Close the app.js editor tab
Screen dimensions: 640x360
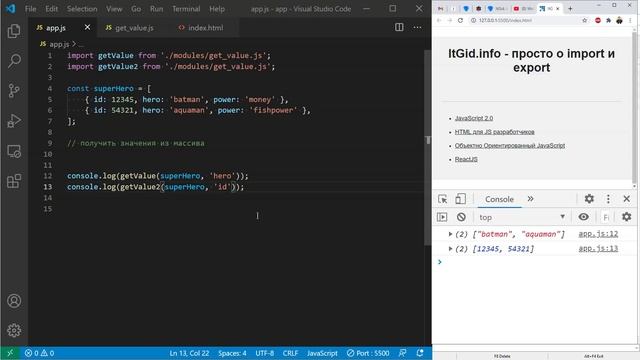(x=87, y=27)
